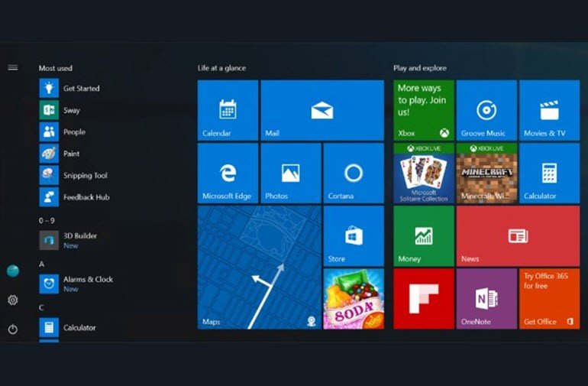Open the user account avatar
Image resolution: width=588 pixels, height=386 pixels.
13,271
